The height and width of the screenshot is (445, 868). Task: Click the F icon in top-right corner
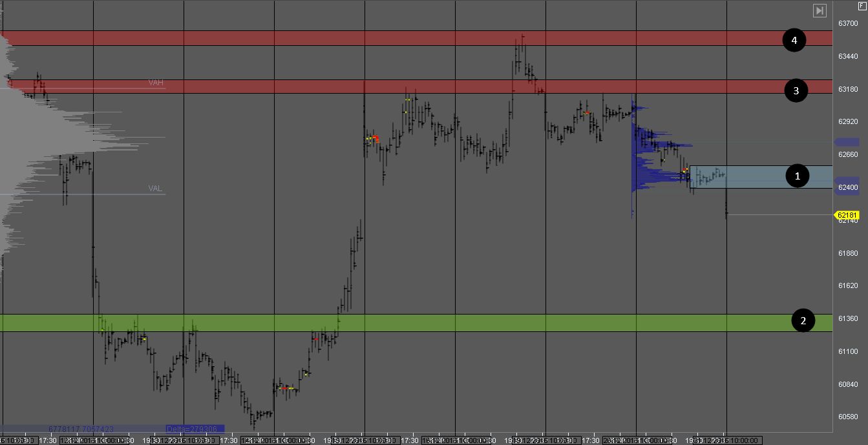tap(862, 5)
